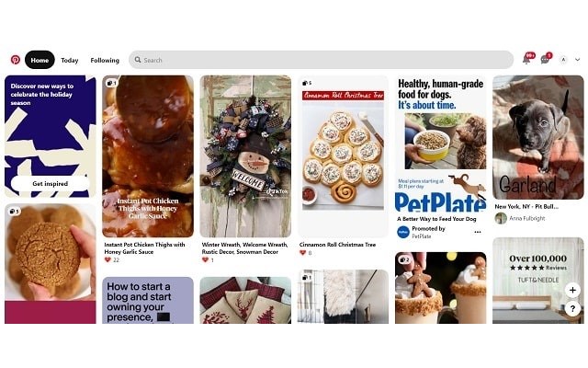Open the Cinnamon Roll Christmas Tree pin image
The width and height of the screenshot is (588, 368).
coord(343,156)
